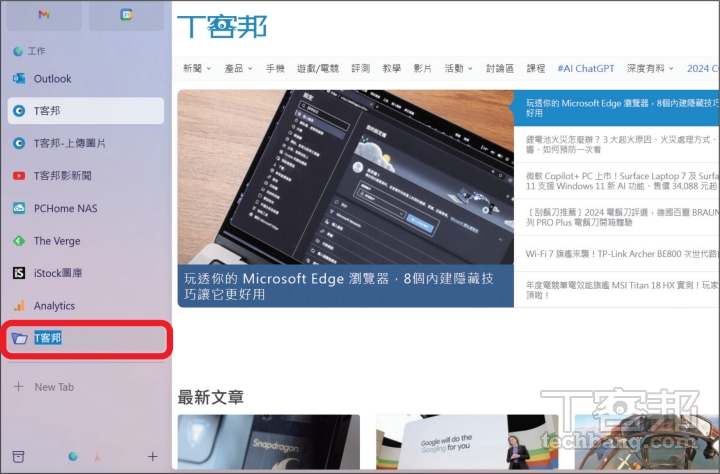
Task: Click the plus icon in sidebar bottom bar
Action: tap(152, 456)
